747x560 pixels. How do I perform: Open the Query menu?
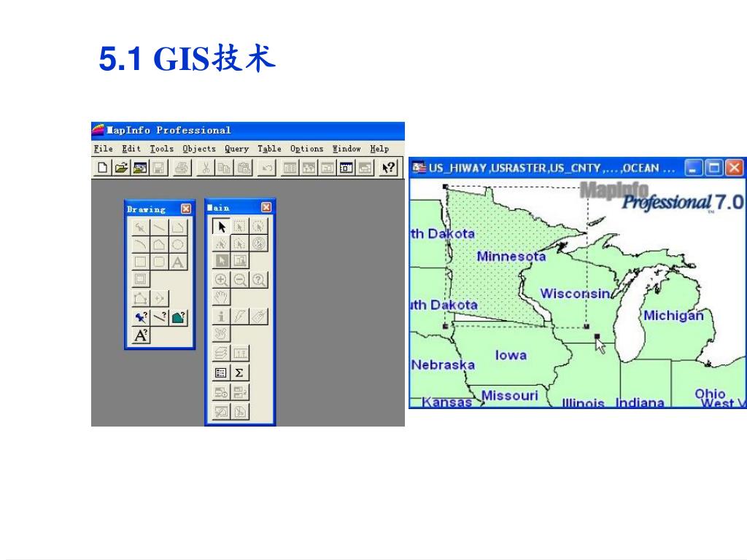point(237,149)
